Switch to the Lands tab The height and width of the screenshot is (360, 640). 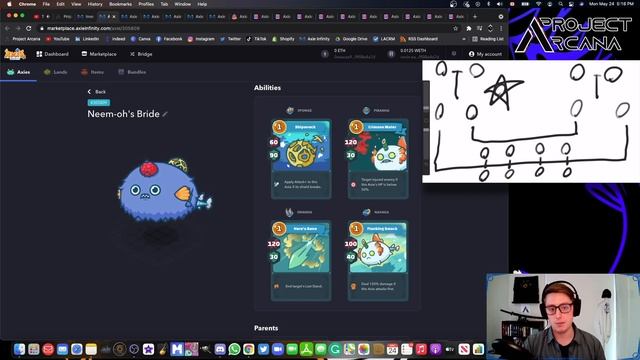click(x=56, y=72)
